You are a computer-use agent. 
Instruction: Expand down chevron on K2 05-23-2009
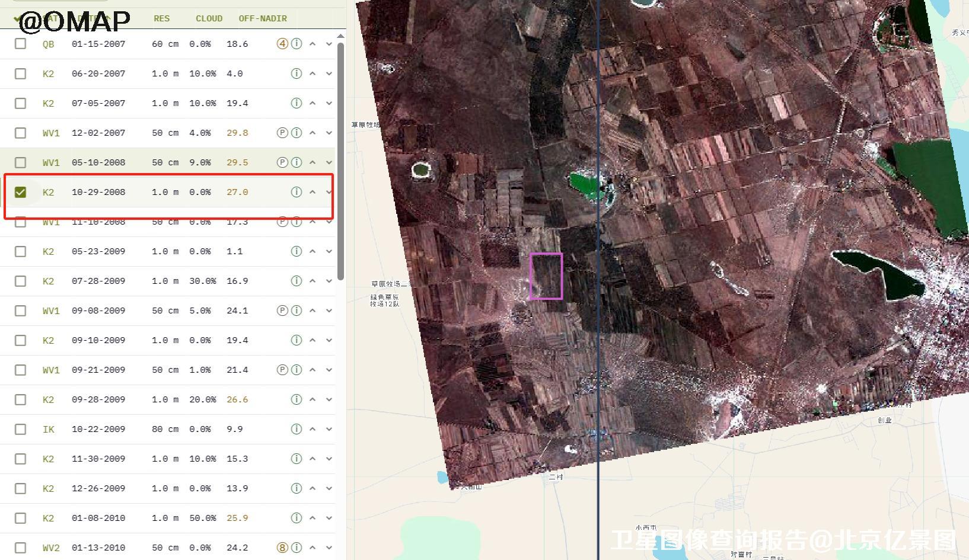(329, 251)
